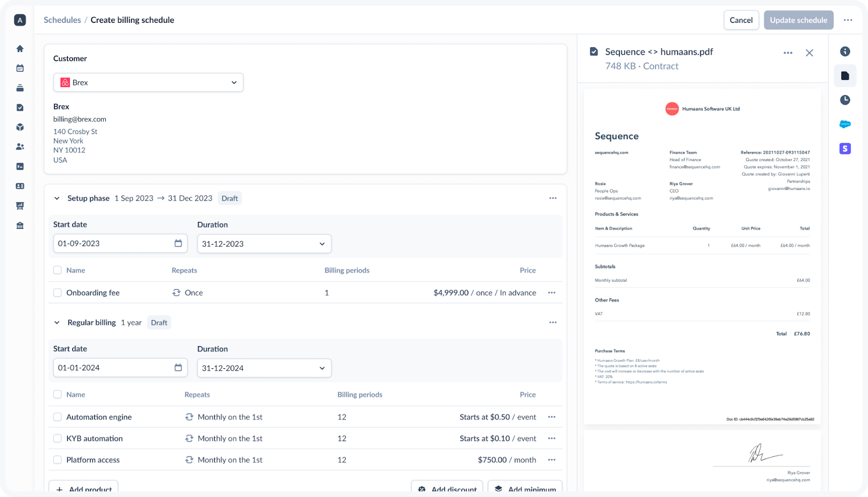The height and width of the screenshot is (497, 868).
Task: Open Automation engine row options
Action: 552,417
